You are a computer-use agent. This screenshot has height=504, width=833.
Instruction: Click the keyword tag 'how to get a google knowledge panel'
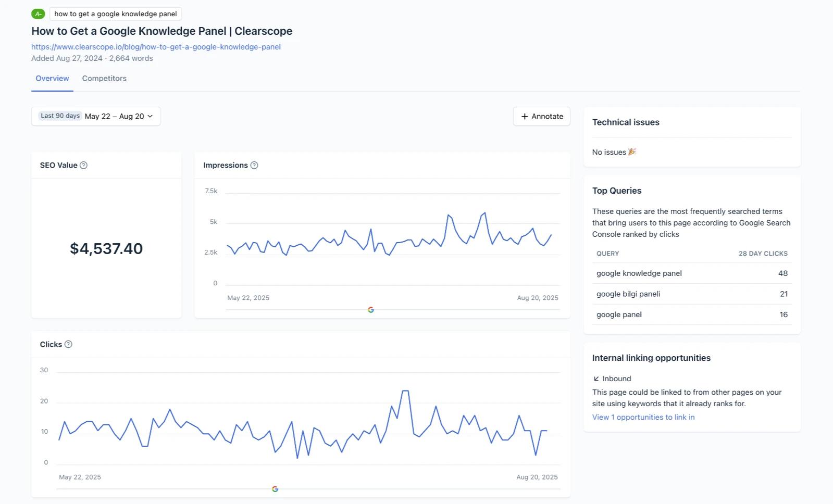point(116,14)
